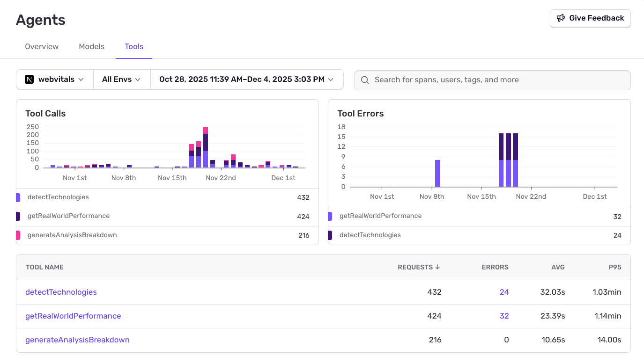Click the magnifying glass search icon
This screenshot has width=644, height=363.
click(x=365, y=80)
